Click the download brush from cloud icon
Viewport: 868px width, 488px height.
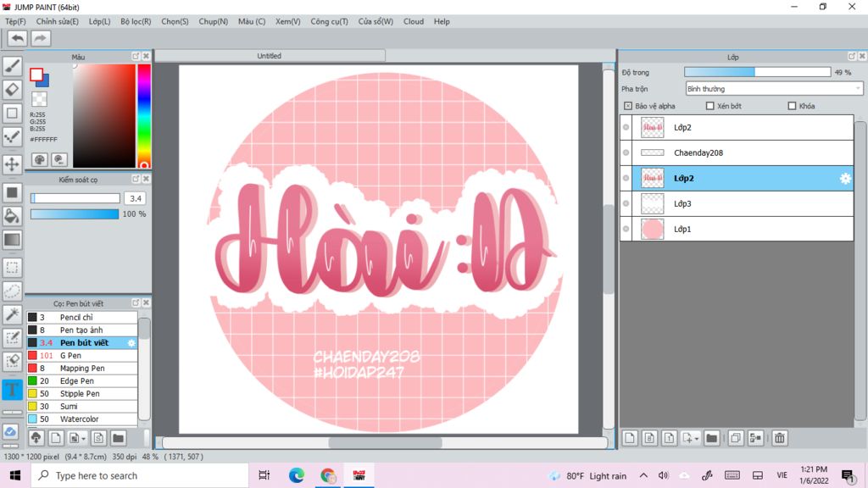(x=36, y=438)
